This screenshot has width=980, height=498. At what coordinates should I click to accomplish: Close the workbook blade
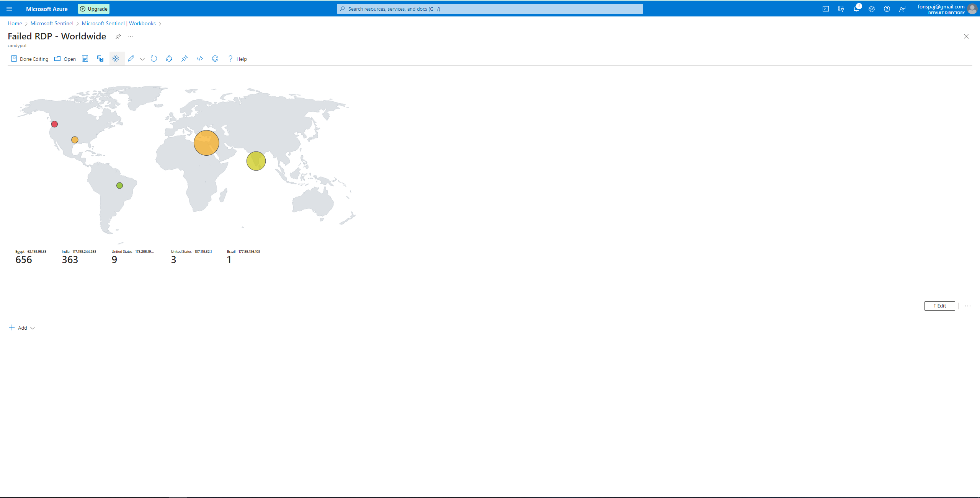(966, 36)
